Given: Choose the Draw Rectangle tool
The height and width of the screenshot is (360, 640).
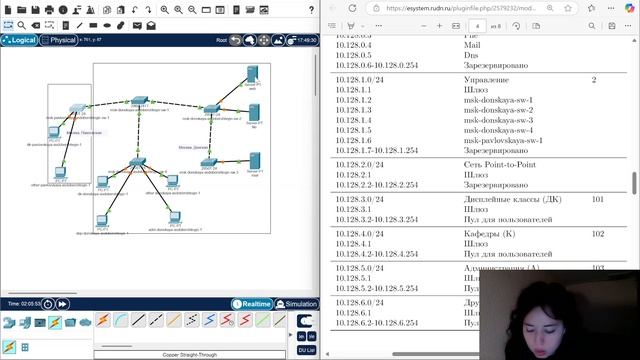Looking at the screenshot, I should [x=93, y=26].
